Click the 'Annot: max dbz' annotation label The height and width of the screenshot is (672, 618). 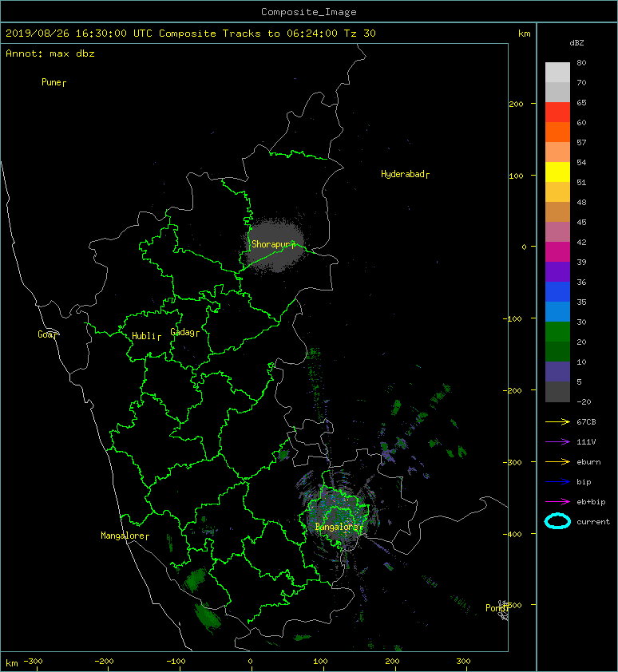tap(50, 53)
